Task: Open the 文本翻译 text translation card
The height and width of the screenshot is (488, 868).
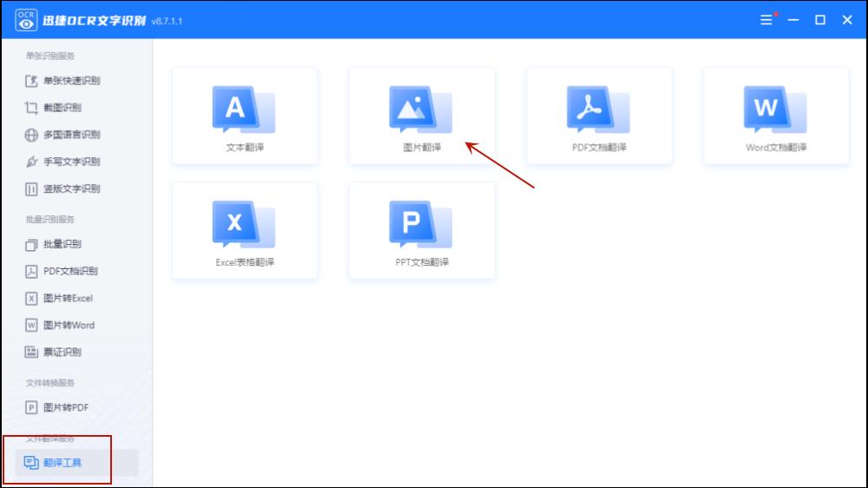Action: [x=245, y=116]
